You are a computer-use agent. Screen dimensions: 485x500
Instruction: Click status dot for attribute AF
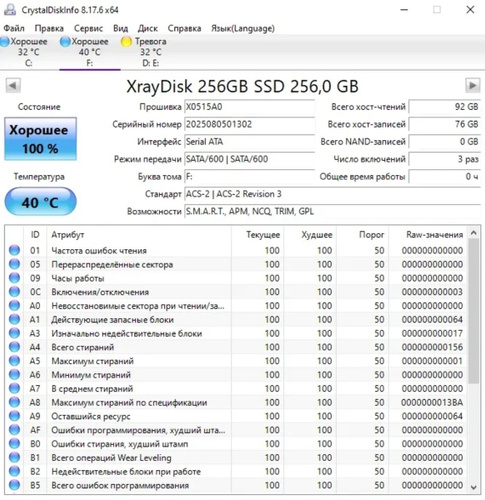click(x=14, y=430)
